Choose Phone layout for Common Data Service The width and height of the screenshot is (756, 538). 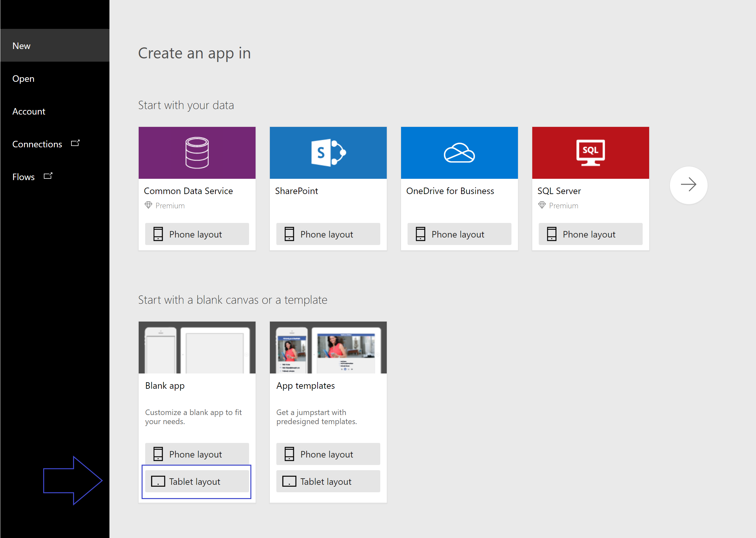(197, 234)
